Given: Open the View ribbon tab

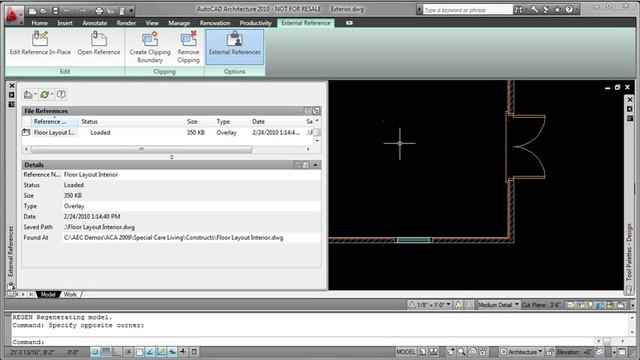Looking at the screenshot, I should pyautogui.click(x=152, y=23).
